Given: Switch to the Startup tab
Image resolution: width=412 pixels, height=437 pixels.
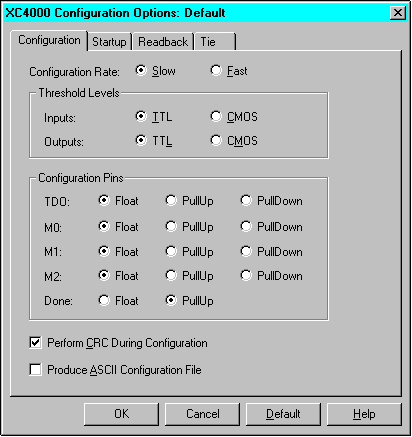Looking at the screenshot, I should pyautogui.click(x=109, y=42).
